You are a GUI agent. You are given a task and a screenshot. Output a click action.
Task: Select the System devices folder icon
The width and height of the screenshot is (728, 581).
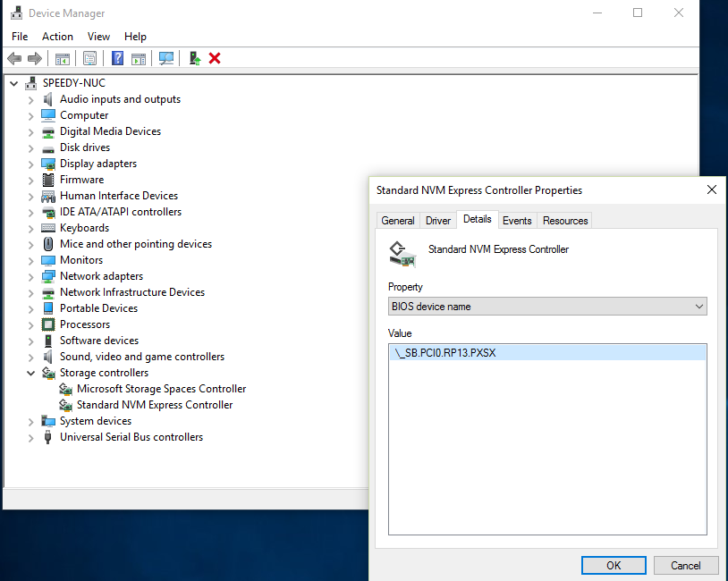coord(48,421)
